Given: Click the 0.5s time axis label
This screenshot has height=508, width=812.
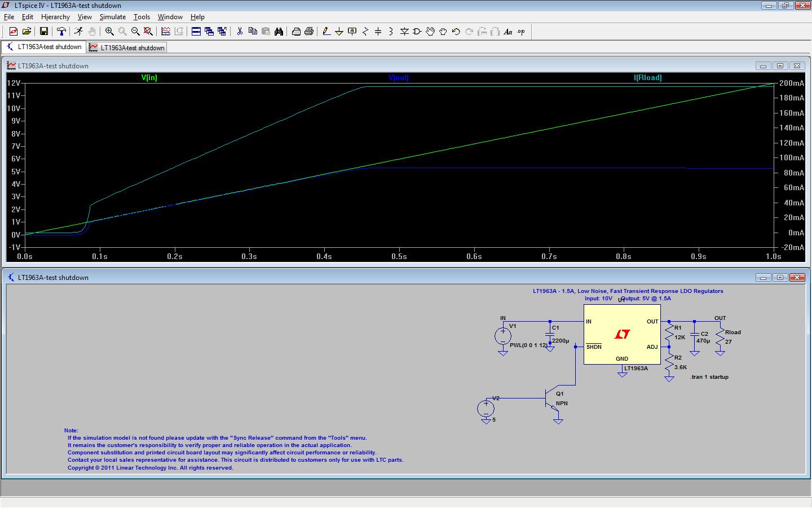Looking at the screenshot, I should pyautogui.click(x=399, y=256).
